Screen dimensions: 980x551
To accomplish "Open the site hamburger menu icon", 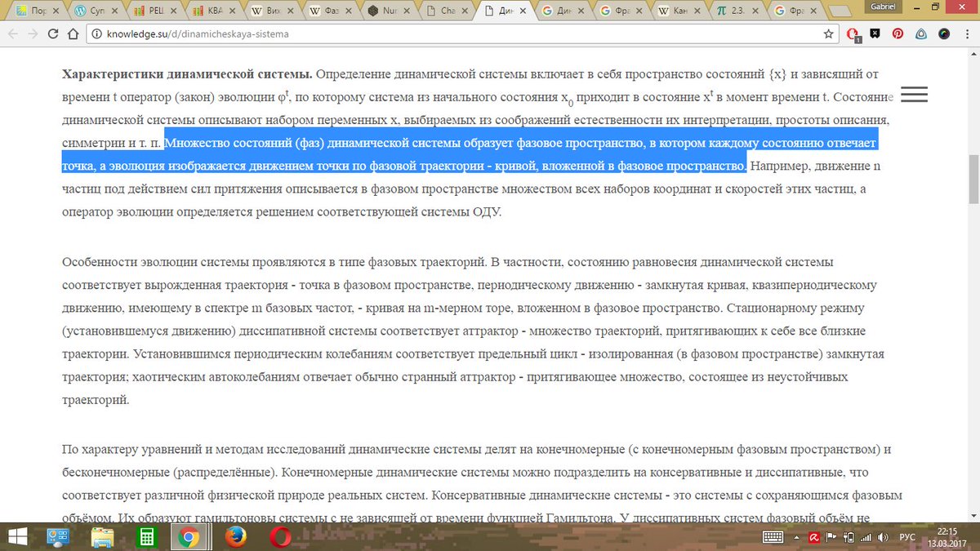I will 914,94.
